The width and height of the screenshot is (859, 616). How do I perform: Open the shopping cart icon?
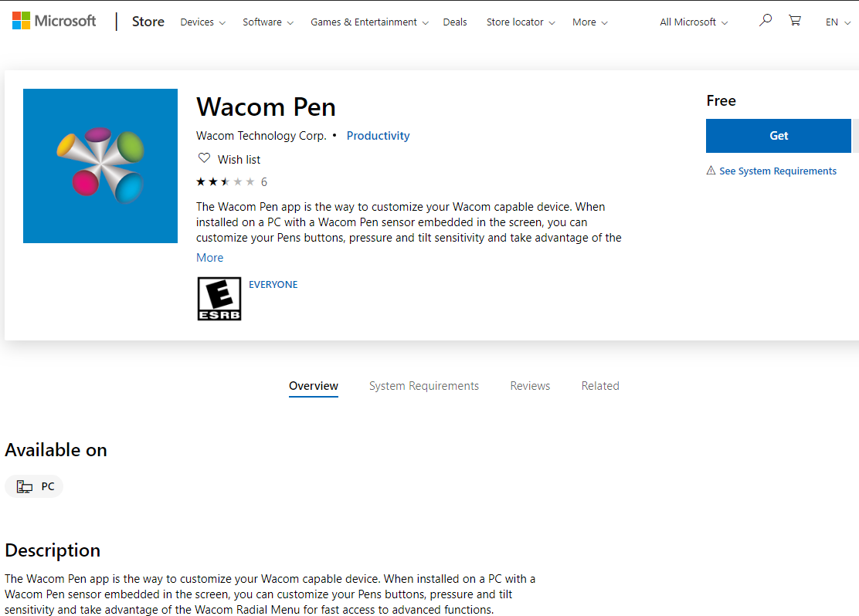click(794, 20)
